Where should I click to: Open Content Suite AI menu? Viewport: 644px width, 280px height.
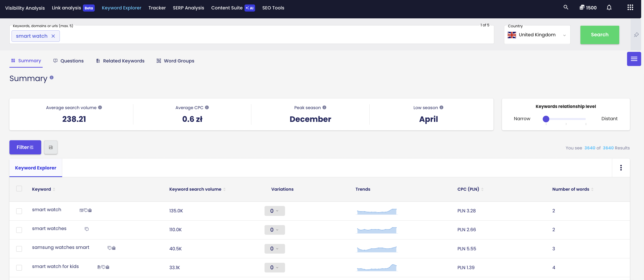click(x=233, y=8)
